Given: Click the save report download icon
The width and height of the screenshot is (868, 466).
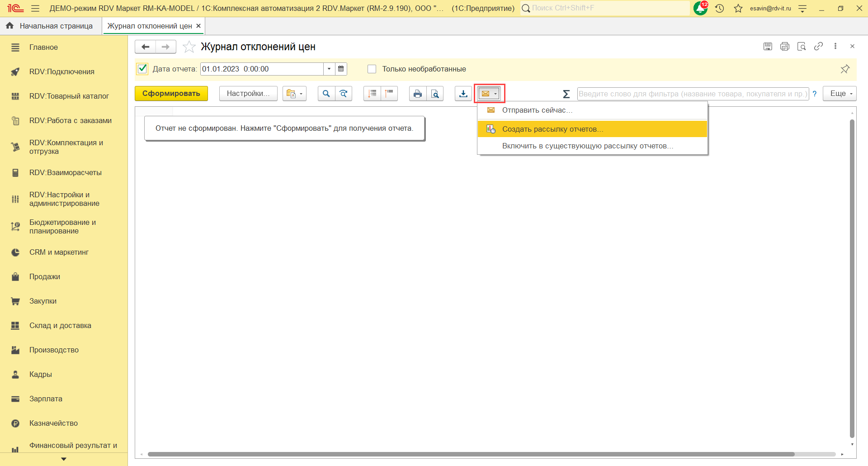Looking at the screenshot, I should 463,94.
